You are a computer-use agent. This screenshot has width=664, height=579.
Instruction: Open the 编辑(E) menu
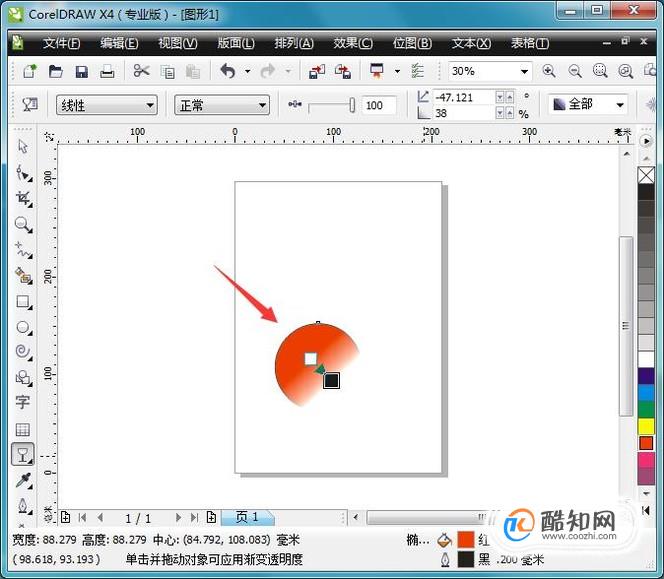(x=119, y=43)
